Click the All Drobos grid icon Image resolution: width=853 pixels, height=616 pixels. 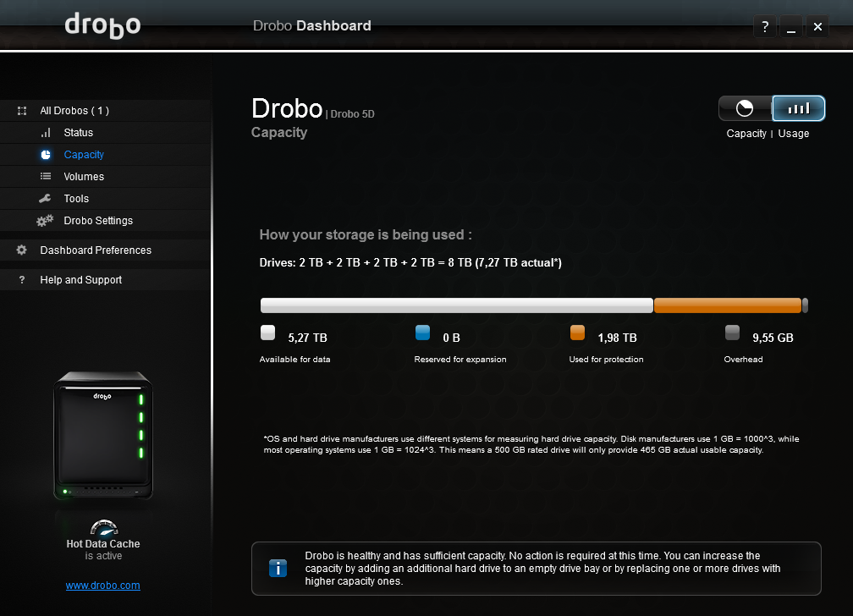pos(22,111)
